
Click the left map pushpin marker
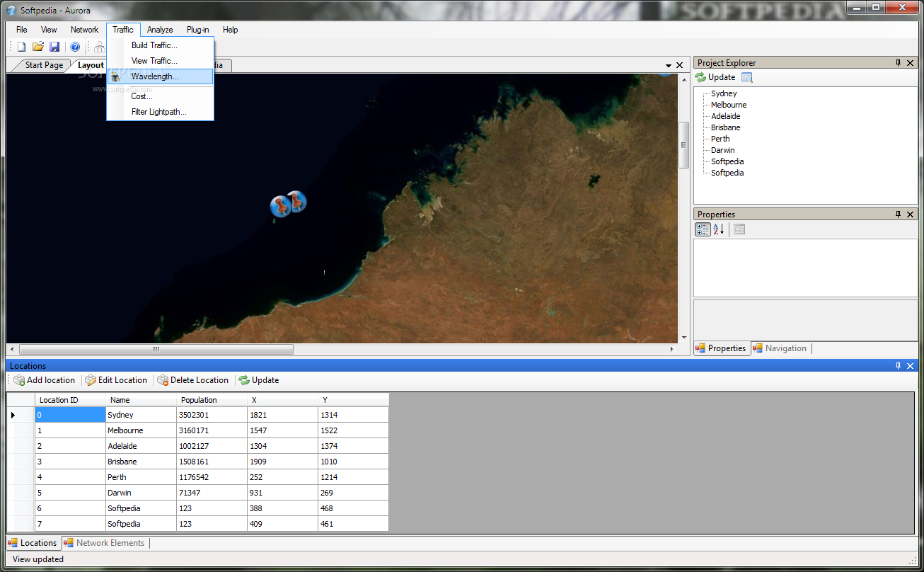(x=281, y=207)
